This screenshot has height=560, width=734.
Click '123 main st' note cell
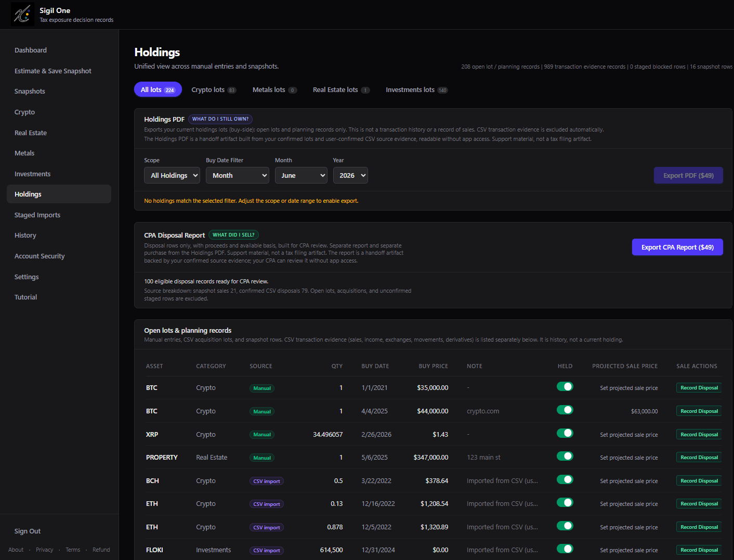[x=483, y=458]
